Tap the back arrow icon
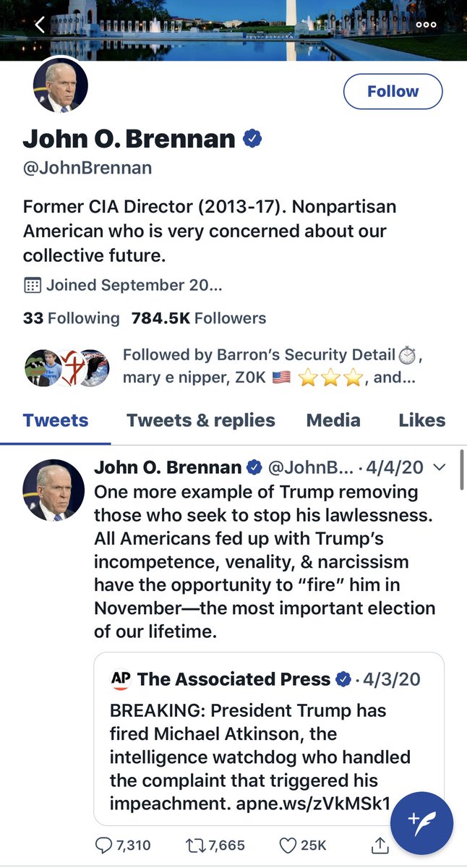Screen dimensions: 467x868 tap(40, 25)
